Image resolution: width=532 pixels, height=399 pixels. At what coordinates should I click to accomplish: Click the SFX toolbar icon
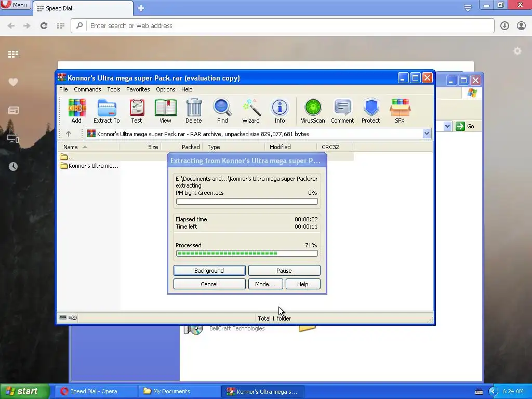coord(400,111)
